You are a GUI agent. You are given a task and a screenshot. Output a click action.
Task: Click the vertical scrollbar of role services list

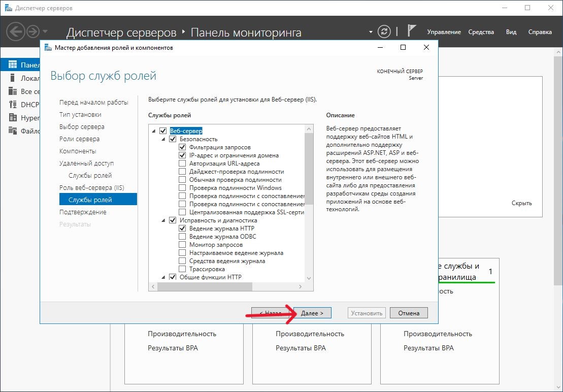coord(308,168)
